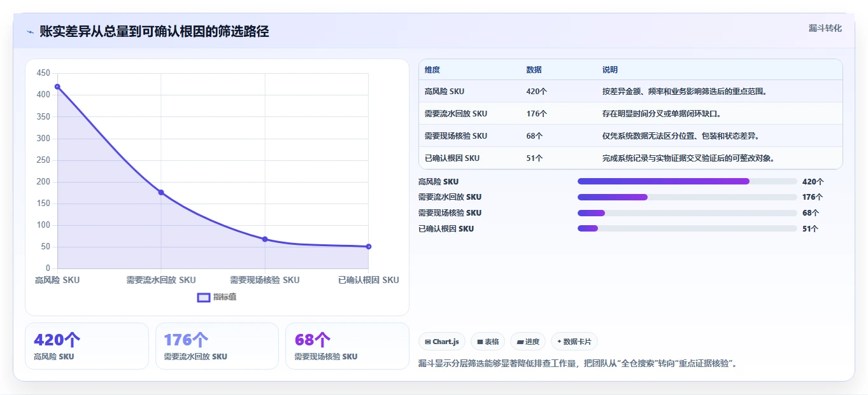Click the legend color box for 指标值
This screenshot has width=868, height=395.
[204, 297]
